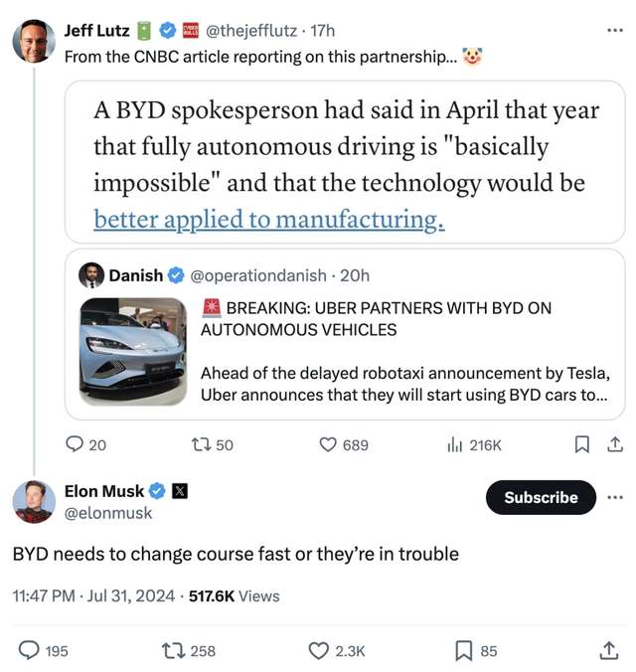Open the "better applied to manufacturing" link
The width and height of the screenshot is (636, 672).
click(268, 221)
